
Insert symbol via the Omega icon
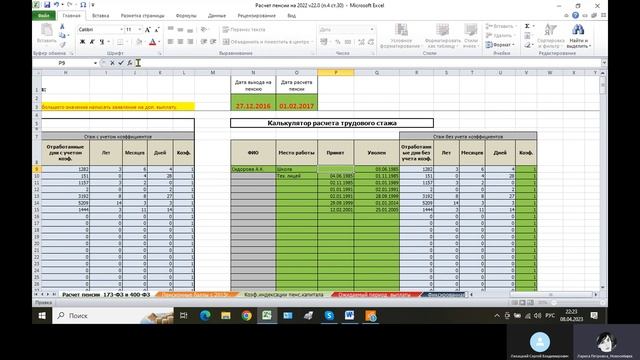[x=83, y=5]
